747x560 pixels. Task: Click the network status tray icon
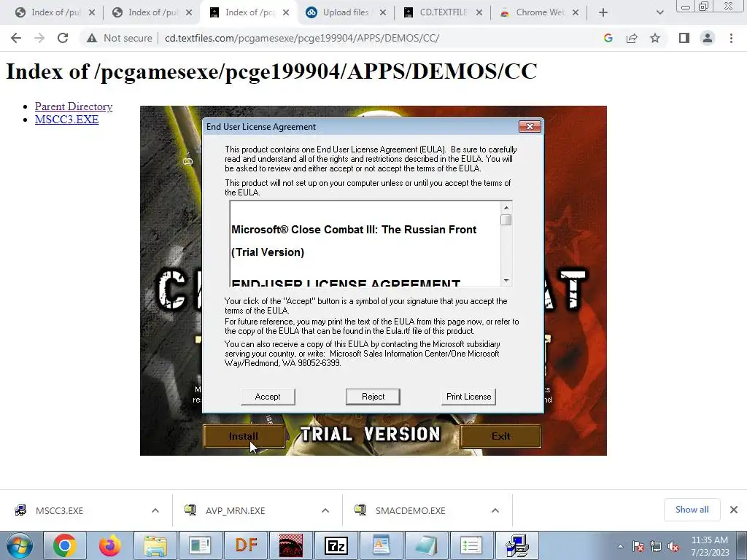(656, 546)
